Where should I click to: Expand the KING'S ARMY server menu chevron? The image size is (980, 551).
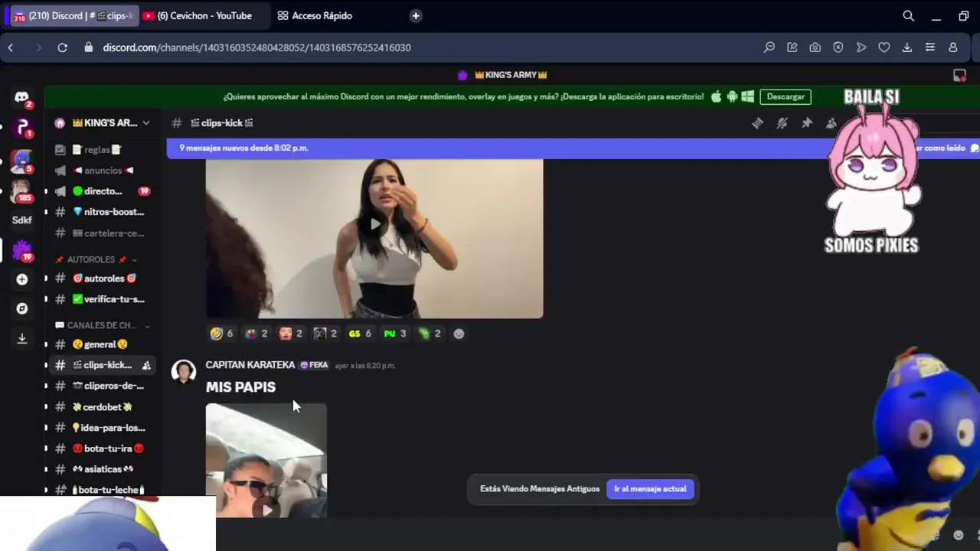[x=146, y=123]
